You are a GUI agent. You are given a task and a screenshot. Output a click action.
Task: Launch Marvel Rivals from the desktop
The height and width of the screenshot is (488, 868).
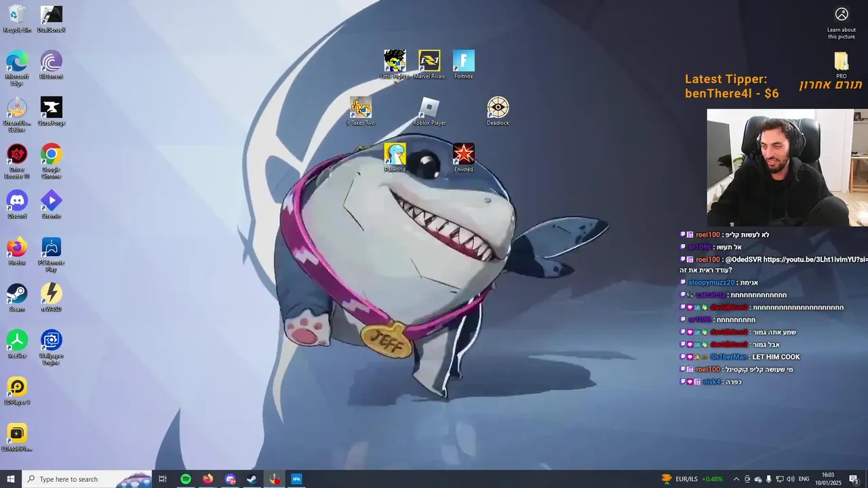[x=429, y=64]
